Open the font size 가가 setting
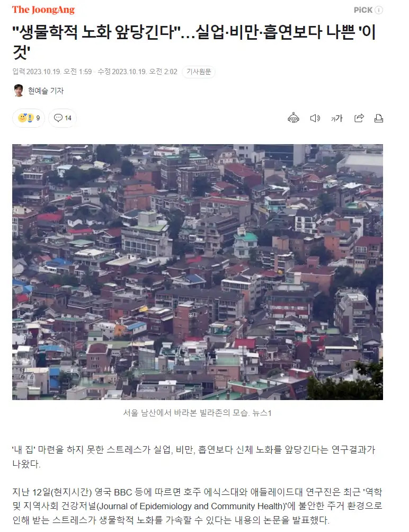409x532 pixels. [337, 118]
